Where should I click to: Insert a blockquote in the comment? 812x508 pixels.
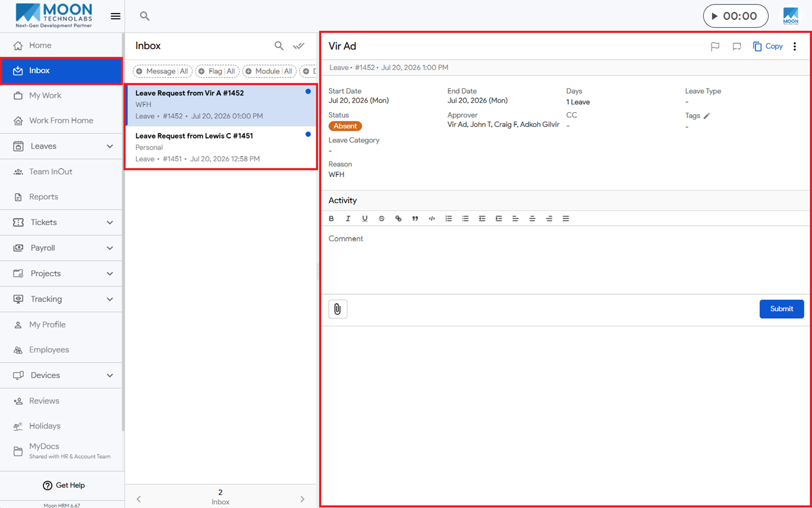415,218
